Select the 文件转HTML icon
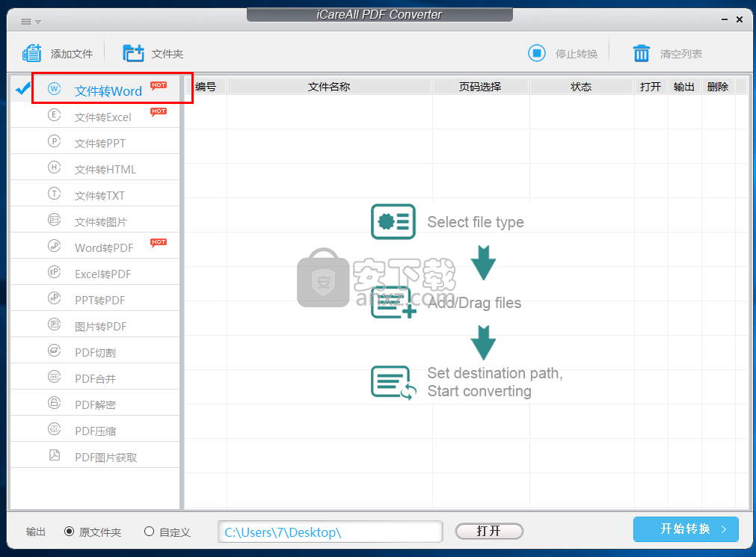756x557 pixels. (x=54, y=167)
